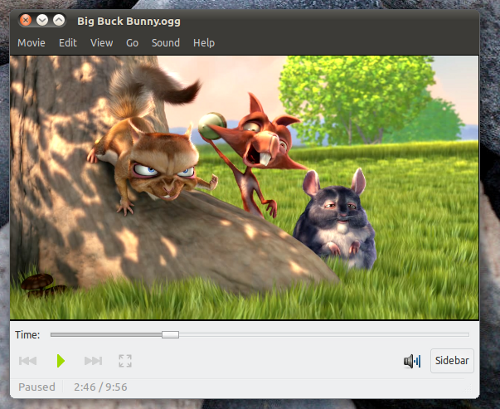Open the Movie menu

[31, 43]
